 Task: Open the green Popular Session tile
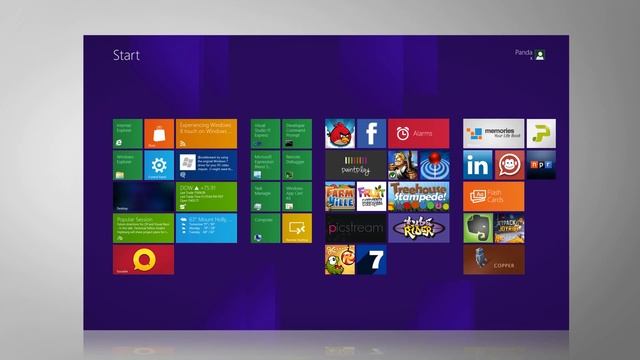coord(143,228)
